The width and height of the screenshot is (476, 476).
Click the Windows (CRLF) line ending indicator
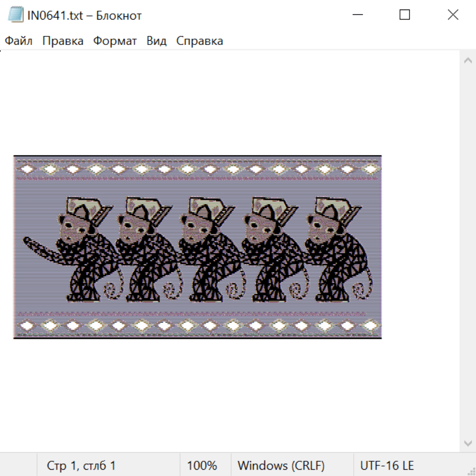[x=281, y=465]
